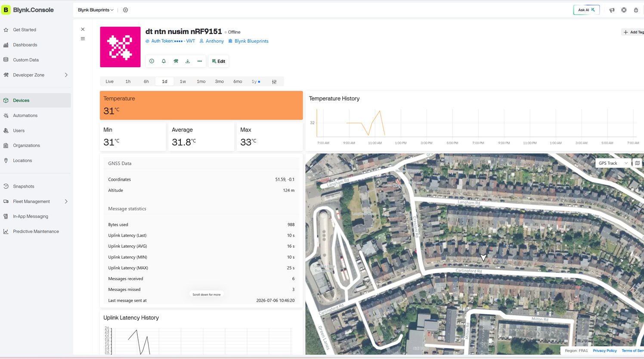This screenshot has height=359, width=644.
Task: Open the GPS Track dropdown on map
Action: click(x=613, y=163)
